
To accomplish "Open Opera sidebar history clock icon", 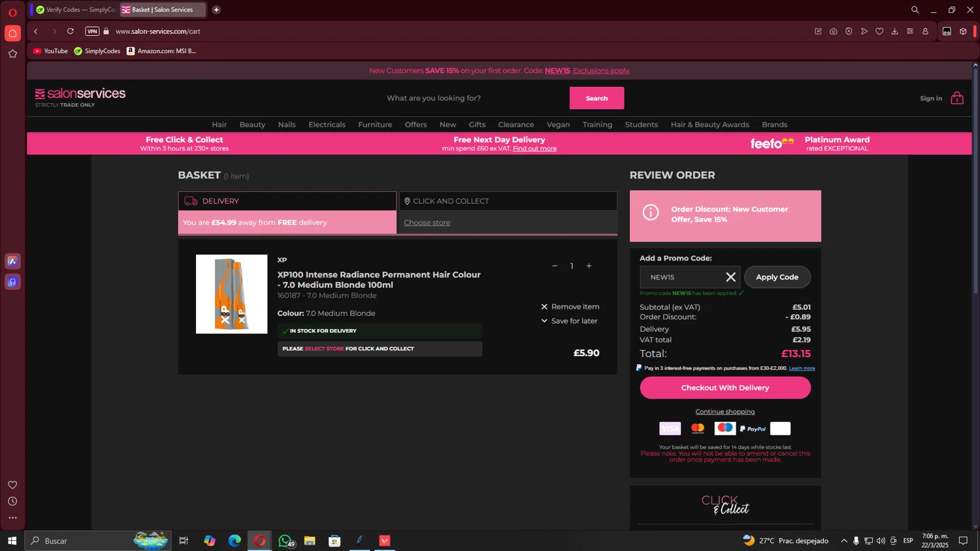I will (x=12, y=501).
